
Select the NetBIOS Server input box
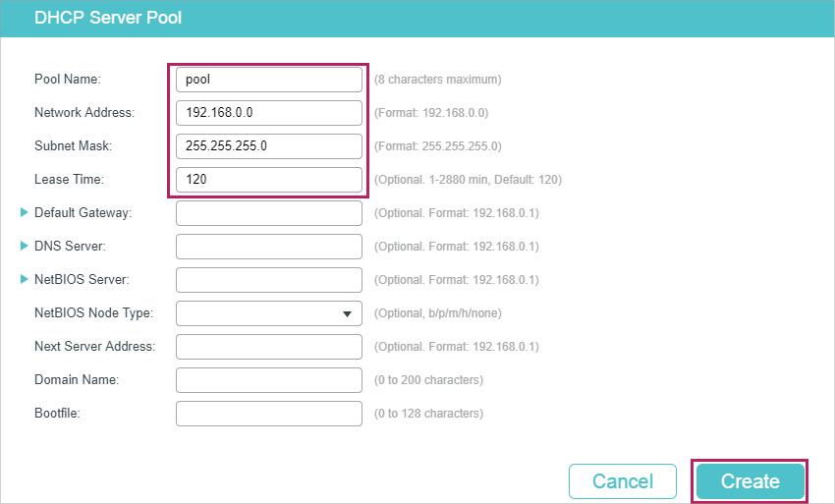click(x=268, y=280)
